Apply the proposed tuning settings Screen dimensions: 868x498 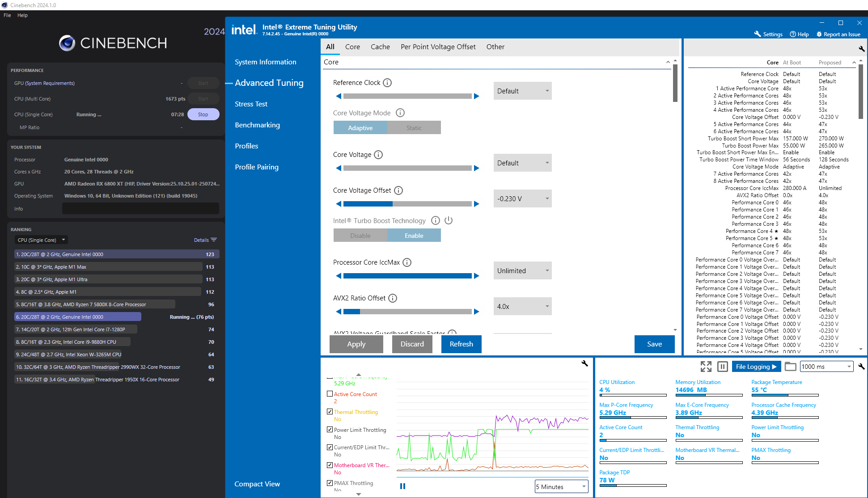356,344
